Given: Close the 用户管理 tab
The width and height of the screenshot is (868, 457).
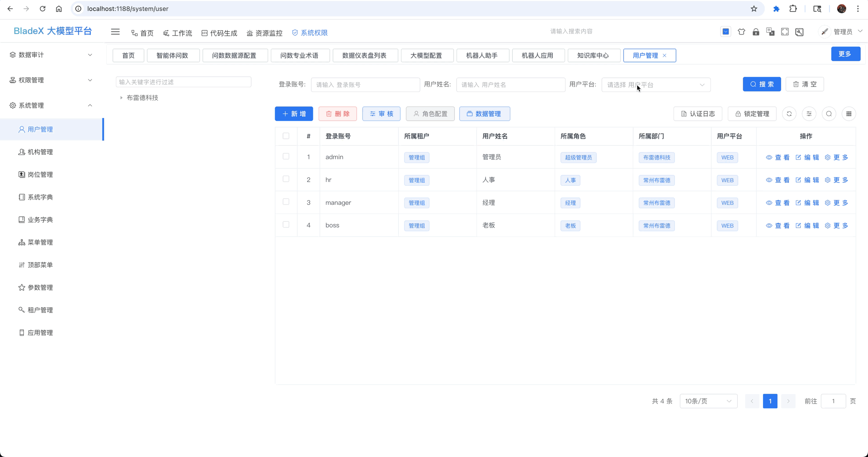Looking at the screenshot, I should [664, 56].
